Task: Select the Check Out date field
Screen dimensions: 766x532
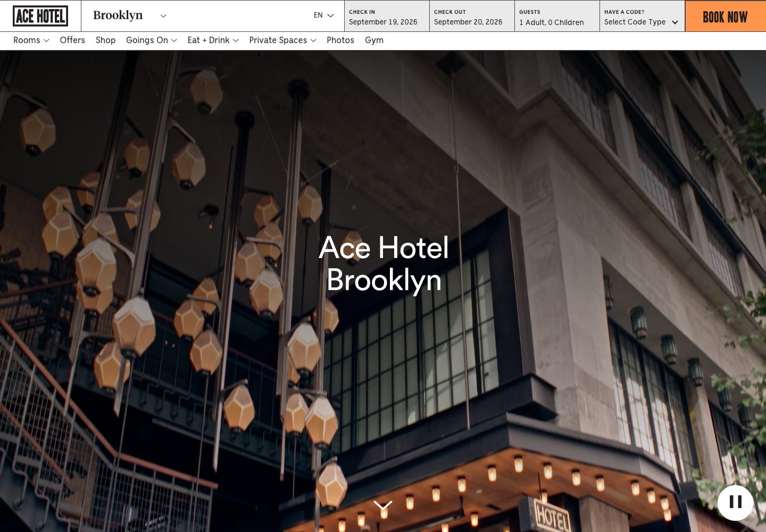Action: point(472,16)
